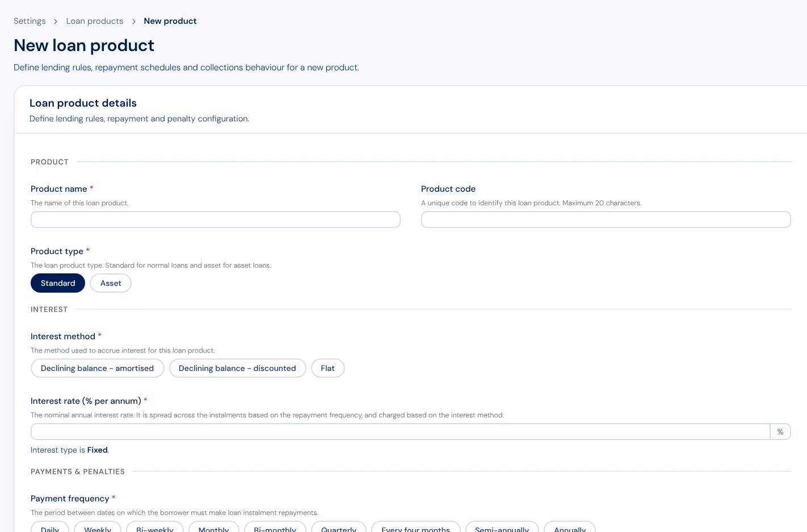Select Declining balance - amortised interest method
This screenshot has width=807, height=532.
tap(97, 368)
